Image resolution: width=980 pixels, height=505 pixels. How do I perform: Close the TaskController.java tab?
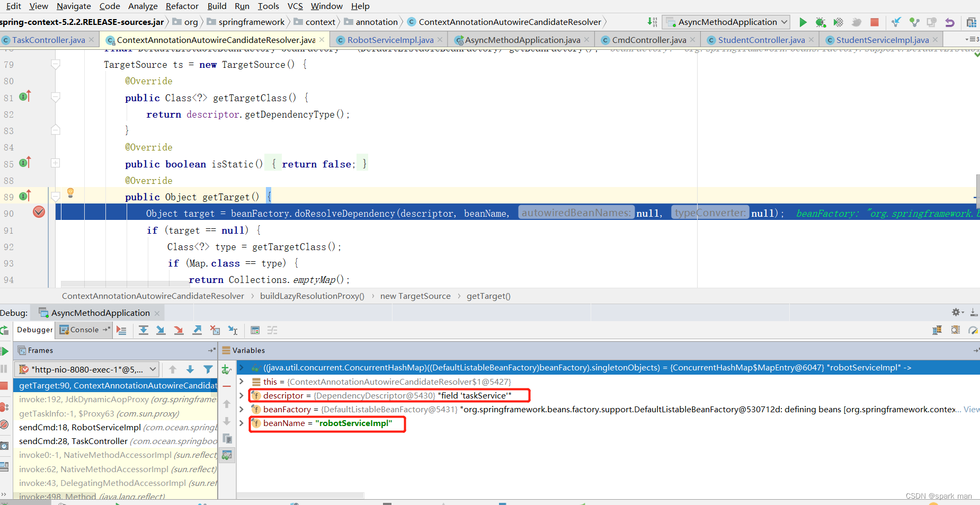(92, 40)
